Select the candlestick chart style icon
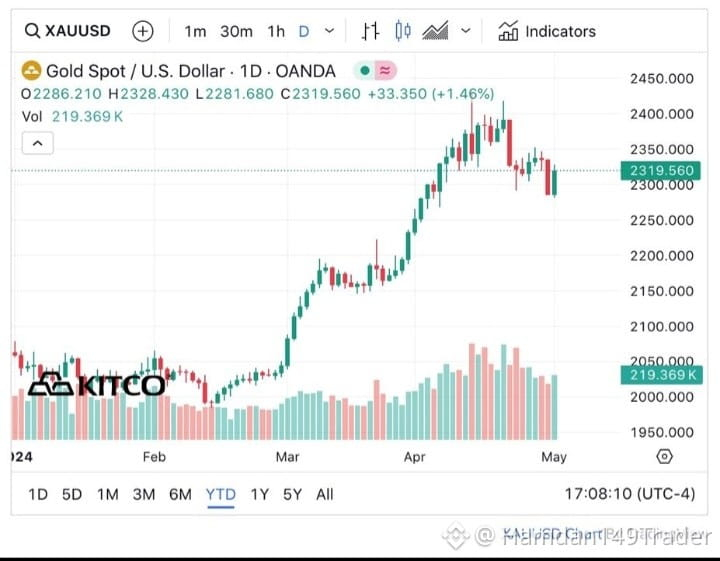Screen dimensions: 720x561 [403, 31]
